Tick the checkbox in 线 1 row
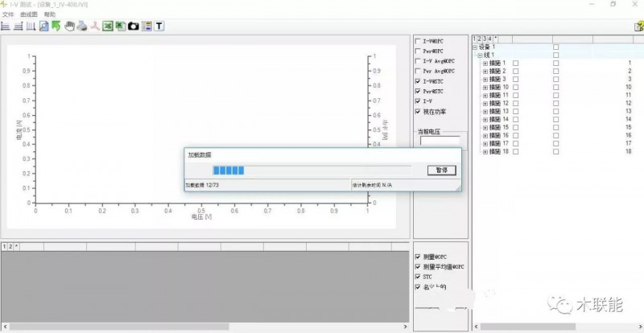The width and height of the screenshot is (644, 333). coord(556,55)
